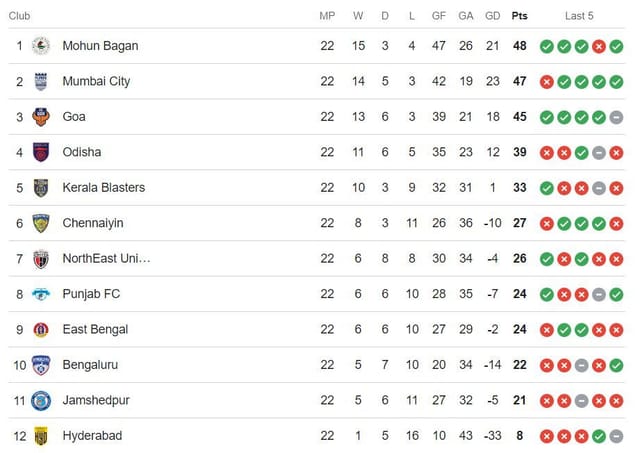Viewport: 640px width, 453px height.
Task: Click the Pts column header
Action: click(519, 16)
